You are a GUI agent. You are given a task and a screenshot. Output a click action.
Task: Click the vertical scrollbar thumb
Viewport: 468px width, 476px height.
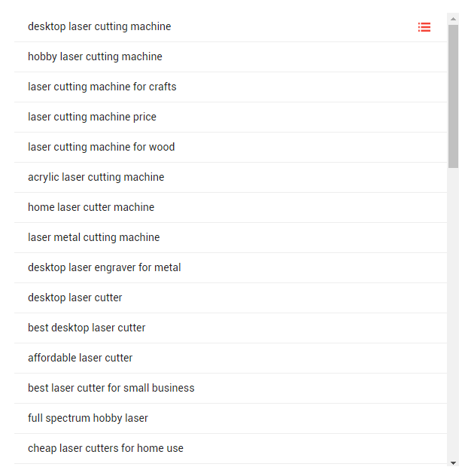453,94
